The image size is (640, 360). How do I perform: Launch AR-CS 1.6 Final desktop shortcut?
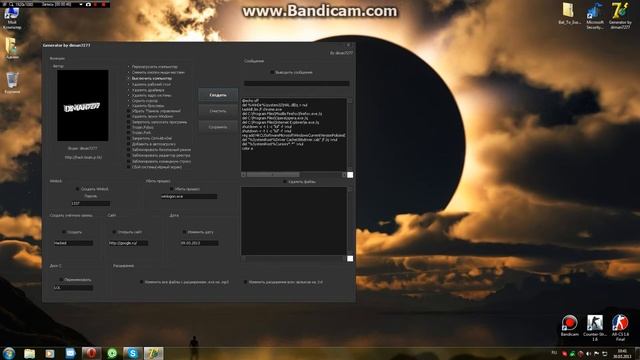[x=620, y=327]
